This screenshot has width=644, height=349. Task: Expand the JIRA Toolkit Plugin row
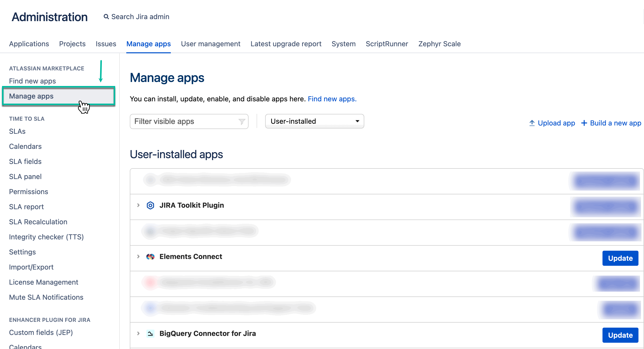[x=138, y=205]
